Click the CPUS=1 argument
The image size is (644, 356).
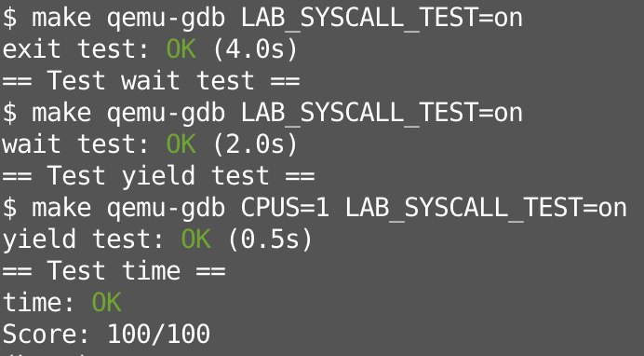pos(285,208)
